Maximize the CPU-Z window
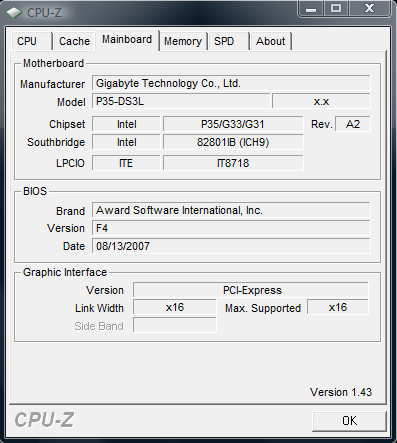 [x=336, y=8]
